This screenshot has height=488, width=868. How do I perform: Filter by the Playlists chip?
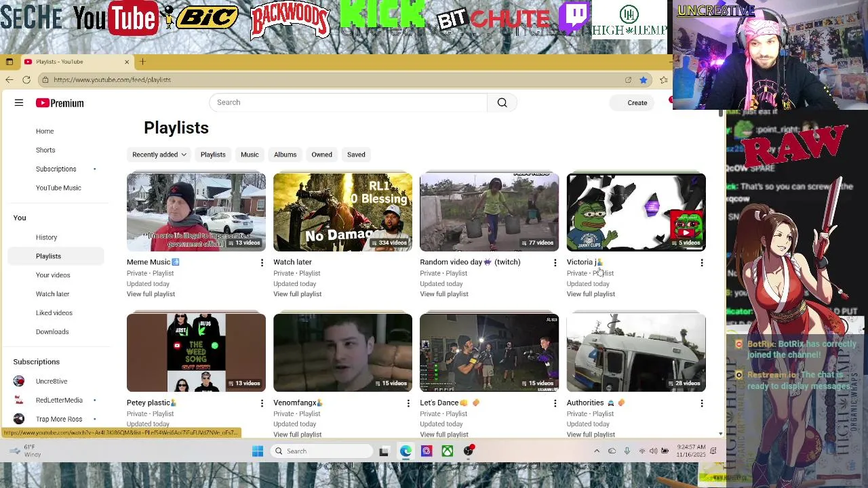213,155
